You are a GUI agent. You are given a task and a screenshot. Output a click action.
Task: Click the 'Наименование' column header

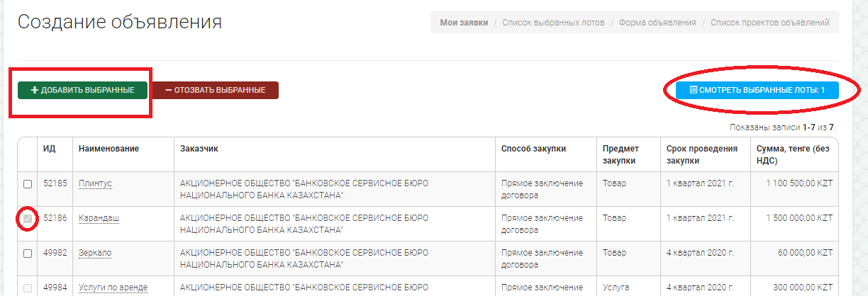click(x=108, y=148)
